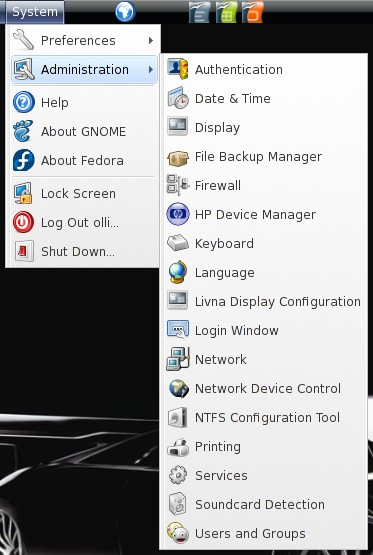Click the NTFS Configuration Tool drive icon
The image size is (373, 555).
(x=178, y=417)
